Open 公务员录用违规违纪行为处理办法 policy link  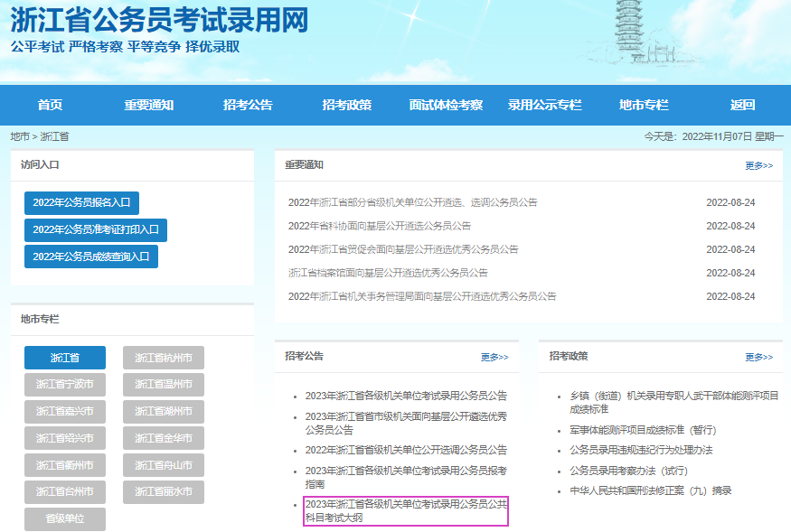[x=641, y=450]
